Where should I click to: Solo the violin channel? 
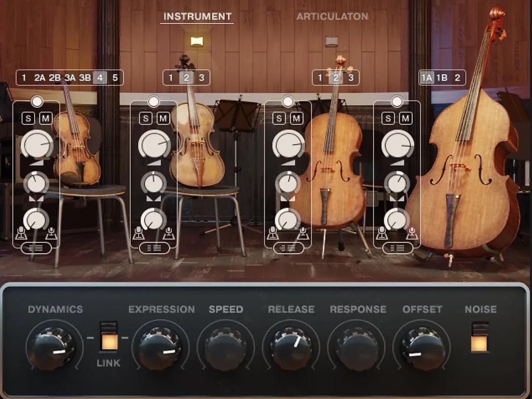click(x=28, y=118)
